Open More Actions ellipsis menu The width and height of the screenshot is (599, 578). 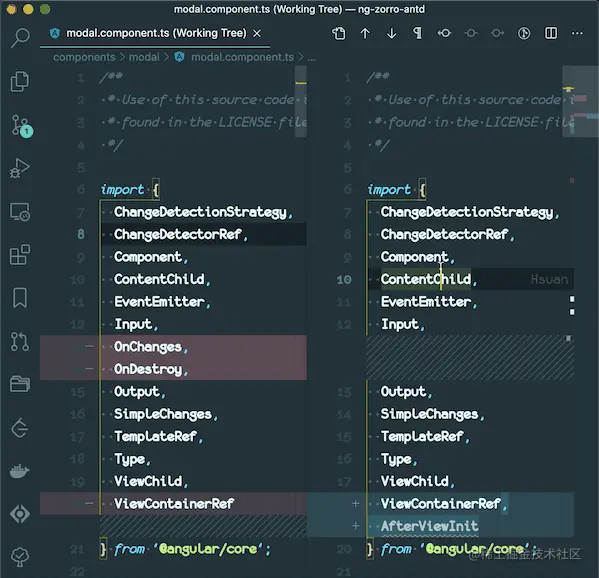577,33
